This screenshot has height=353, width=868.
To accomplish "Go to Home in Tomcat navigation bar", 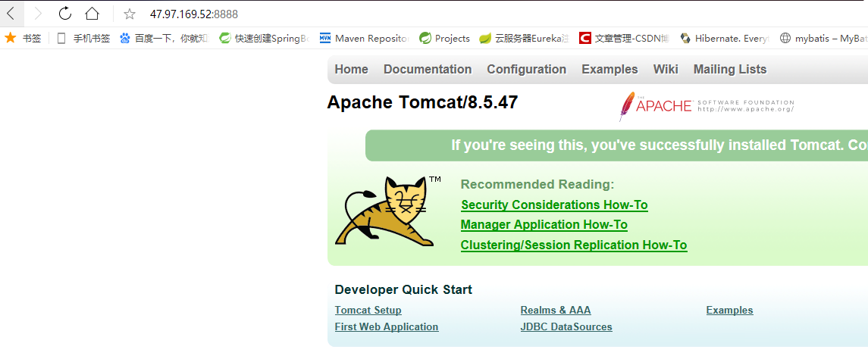I will point(352,69).
